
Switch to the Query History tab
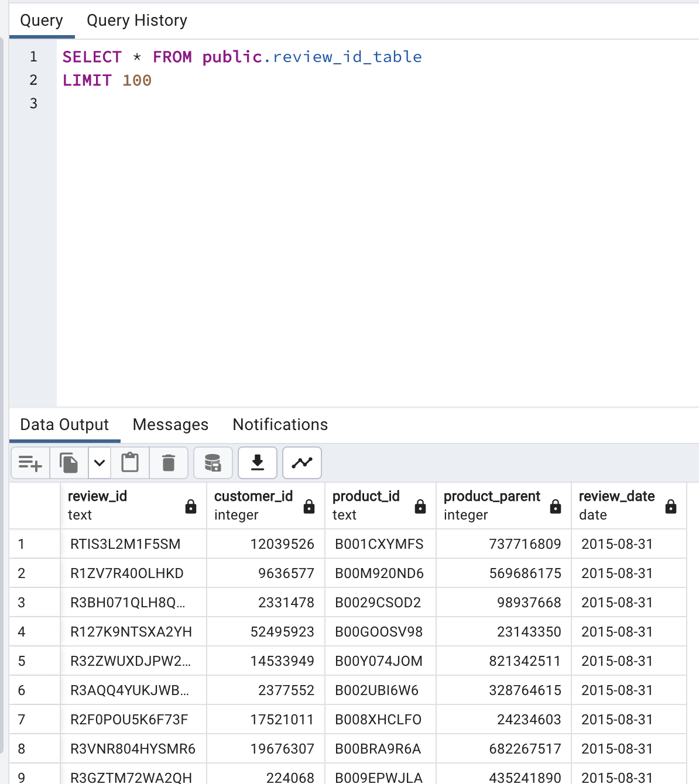coord(136,20)
